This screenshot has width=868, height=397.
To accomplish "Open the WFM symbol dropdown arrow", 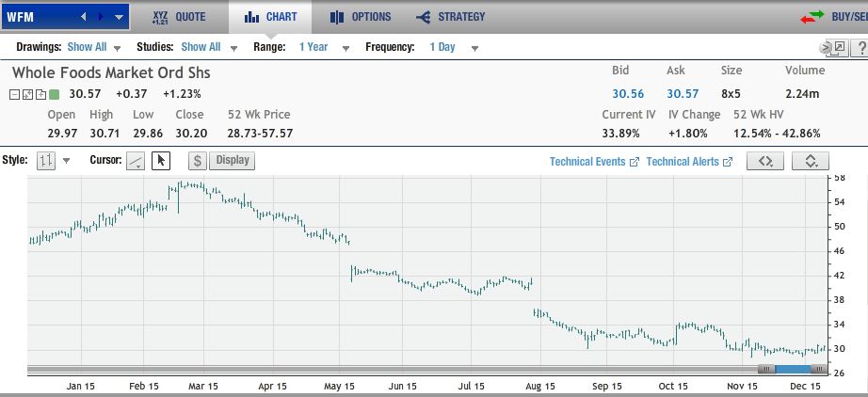I will click(x=119, y=17).
